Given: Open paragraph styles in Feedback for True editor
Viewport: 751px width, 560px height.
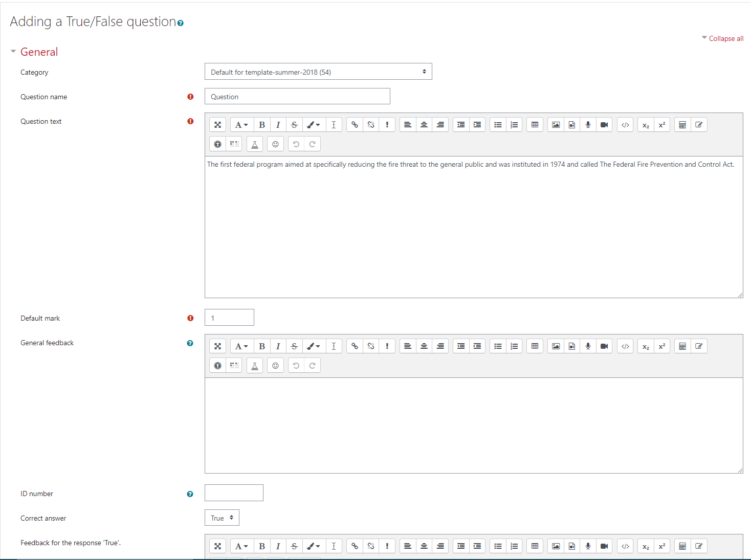Looking at the screenshot, I should click(241, 546).
